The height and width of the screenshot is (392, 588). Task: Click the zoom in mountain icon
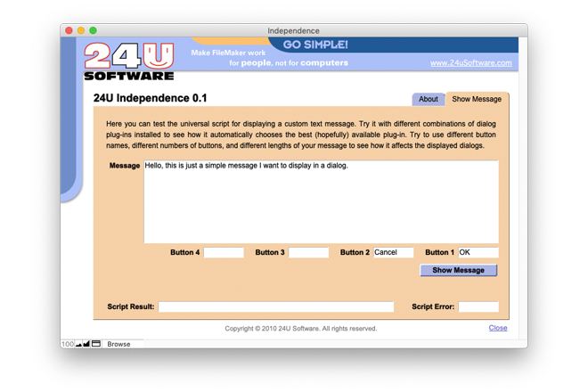87,344
